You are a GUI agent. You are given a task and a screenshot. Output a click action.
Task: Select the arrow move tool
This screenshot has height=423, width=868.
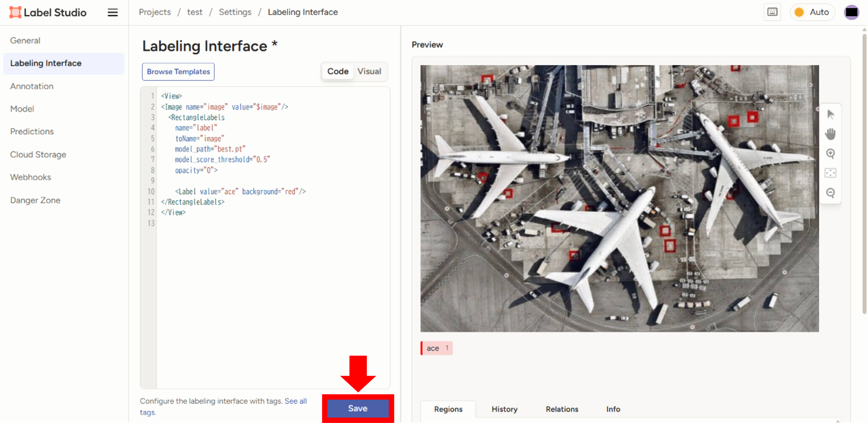(x=831, y=115)
